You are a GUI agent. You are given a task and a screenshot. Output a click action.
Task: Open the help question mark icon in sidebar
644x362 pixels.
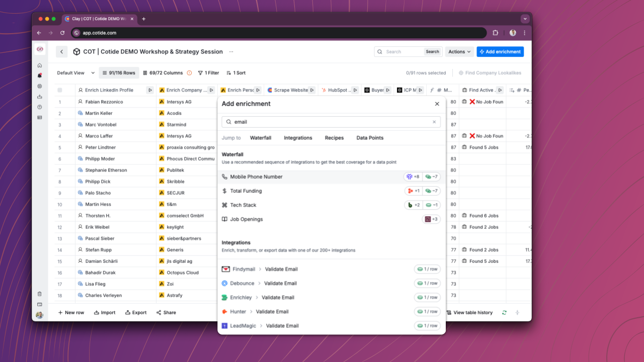tap(40, 107)
